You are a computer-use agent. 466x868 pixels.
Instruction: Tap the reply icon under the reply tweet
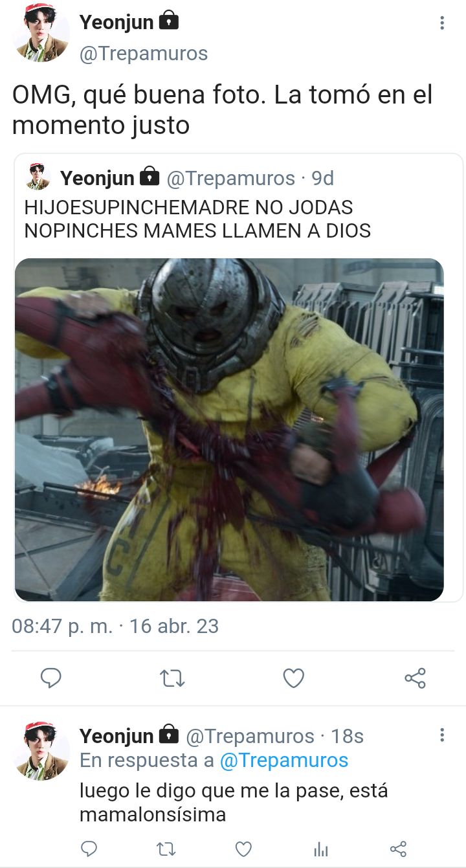89,849
